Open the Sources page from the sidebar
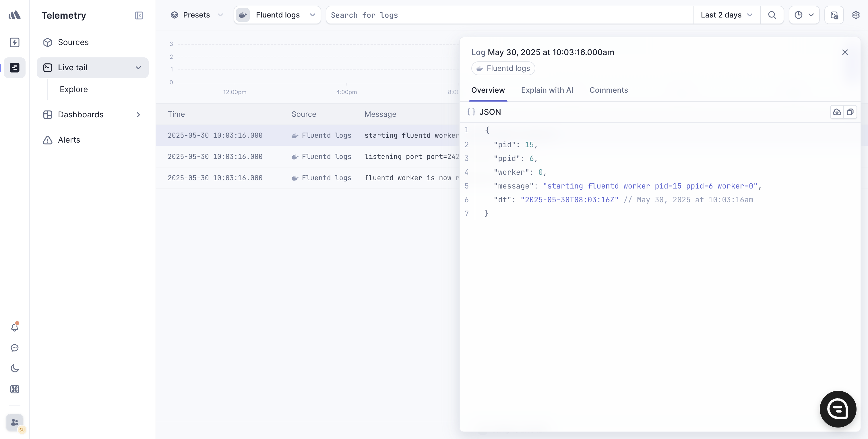This screenshot has width=868, height=439. pos(73,42)
